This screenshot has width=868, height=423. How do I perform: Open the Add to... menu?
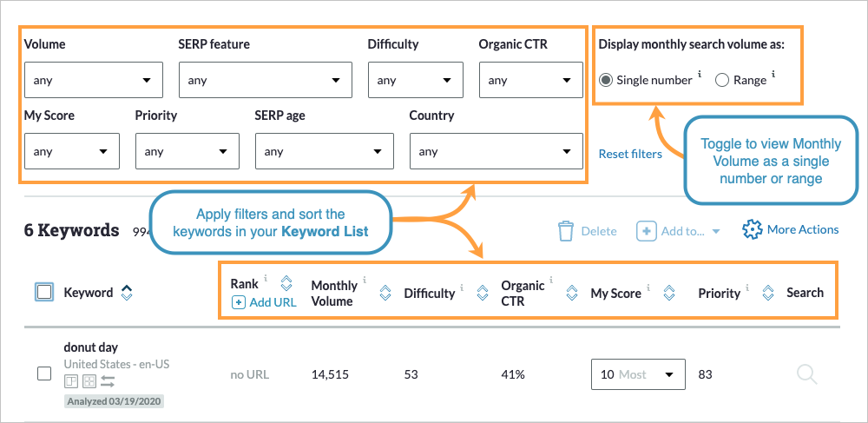click(x=679, y=231)
